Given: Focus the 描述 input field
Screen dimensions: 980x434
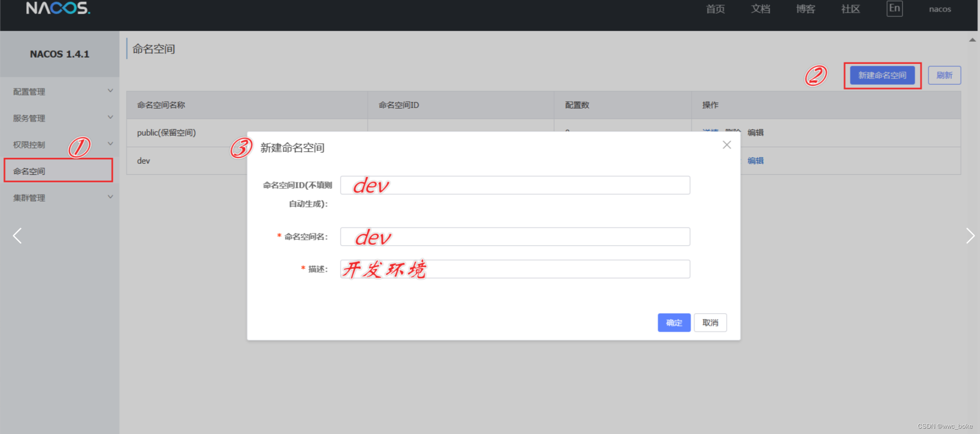Looking at the screenshot, I should pos(515,269).
